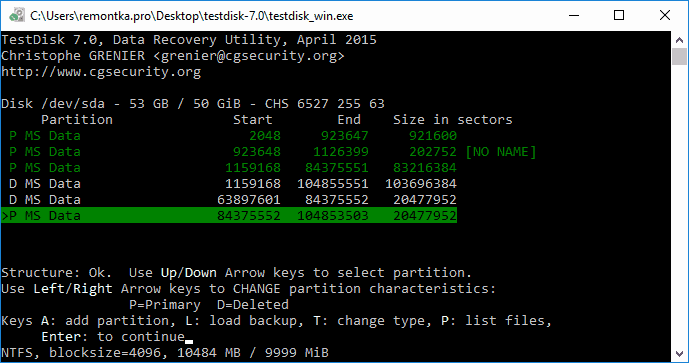The width and height of the screenshot is (689, 363).
Task: Click the 'L: load backup' key hint
Action: tap(244, 321)
